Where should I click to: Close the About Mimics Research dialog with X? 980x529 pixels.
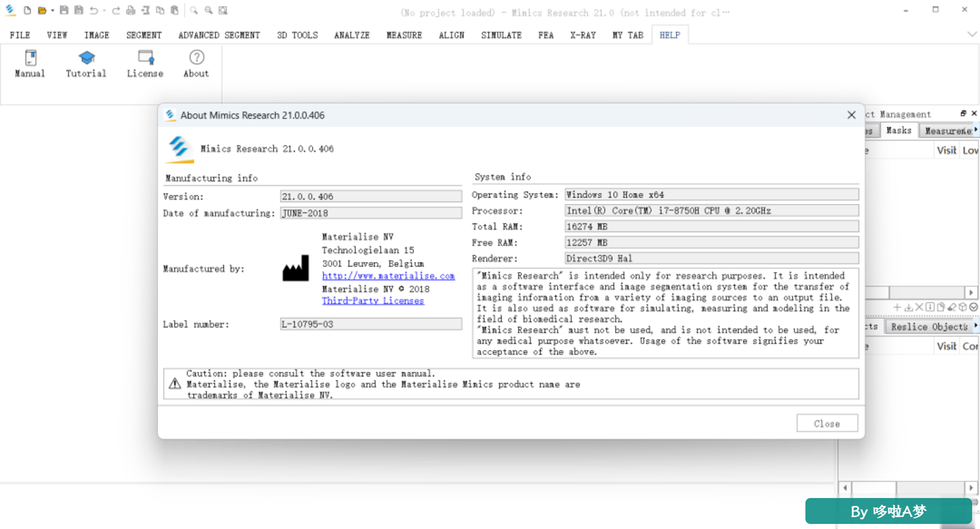click(x=852, y=115)
